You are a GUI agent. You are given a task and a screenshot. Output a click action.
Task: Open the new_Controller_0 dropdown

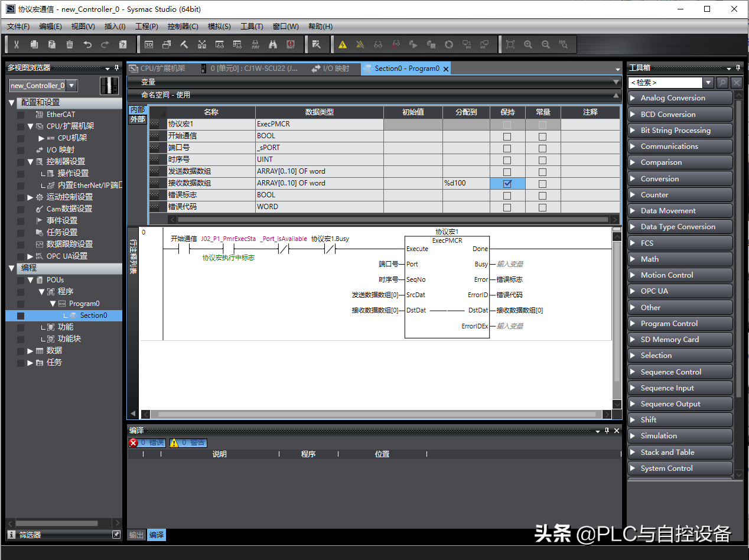click(x=43, y=86)
